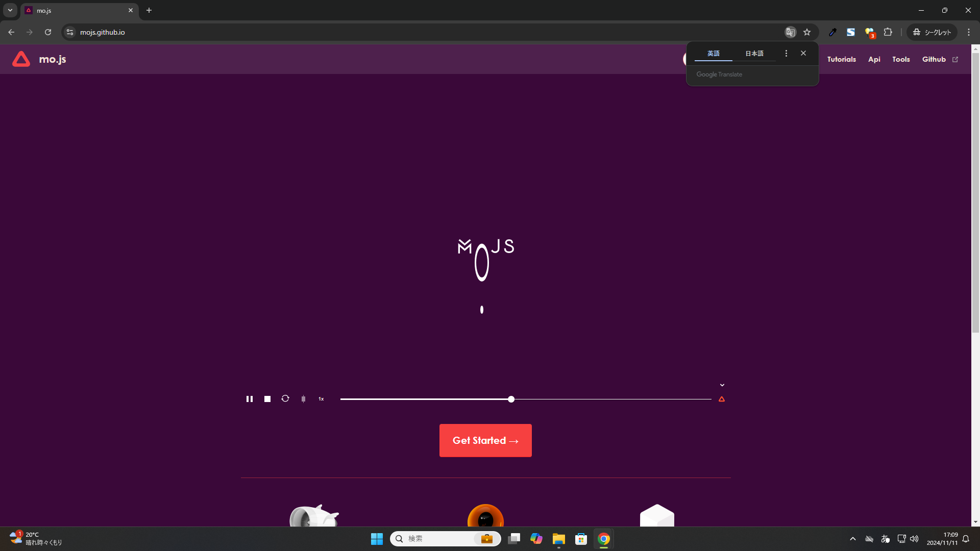Click the small red mojs triangle icon
Screen dimensions: 980x551
click(x=722, y=399)
